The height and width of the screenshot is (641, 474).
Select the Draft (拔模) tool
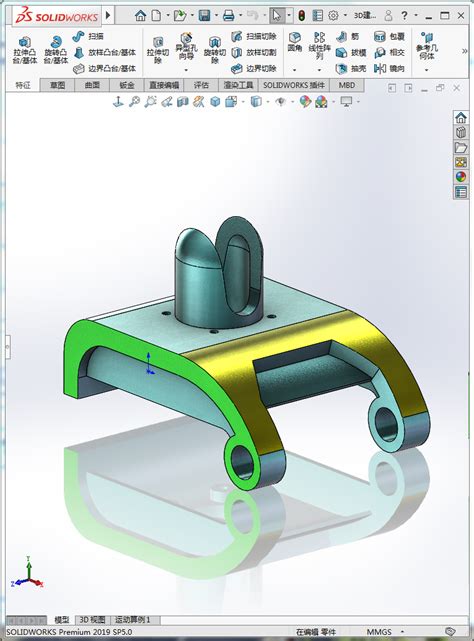[351, 52]
